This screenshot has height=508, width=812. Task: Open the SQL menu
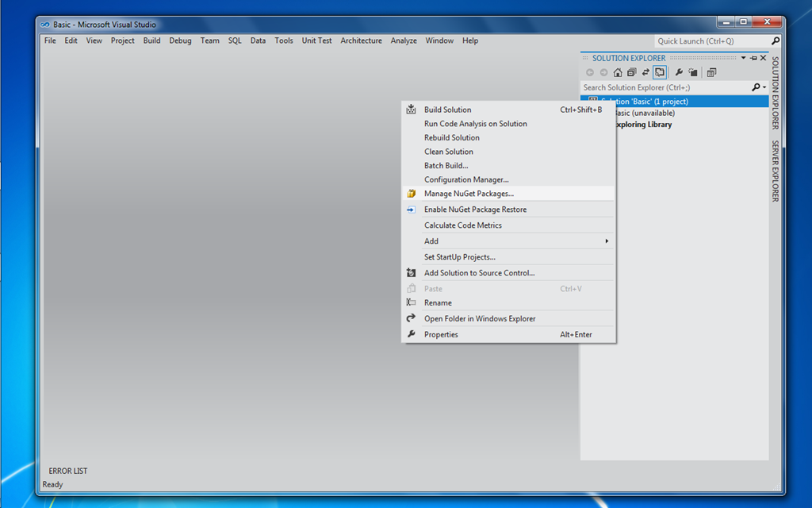(x=235, y=40)
